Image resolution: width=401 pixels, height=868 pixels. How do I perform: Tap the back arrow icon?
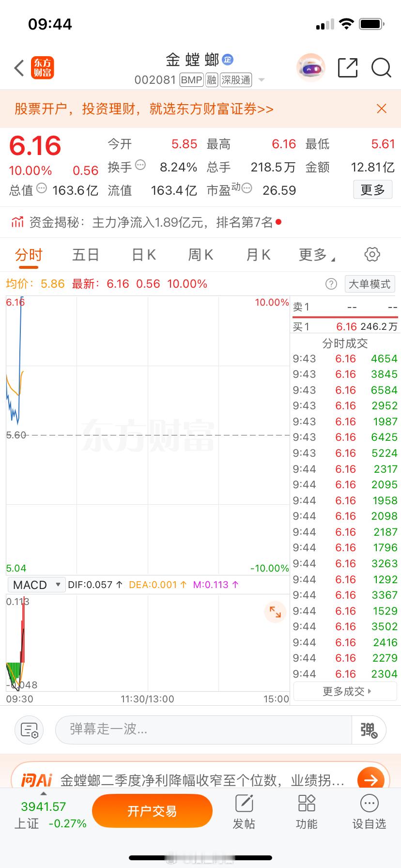coord(19,68)
